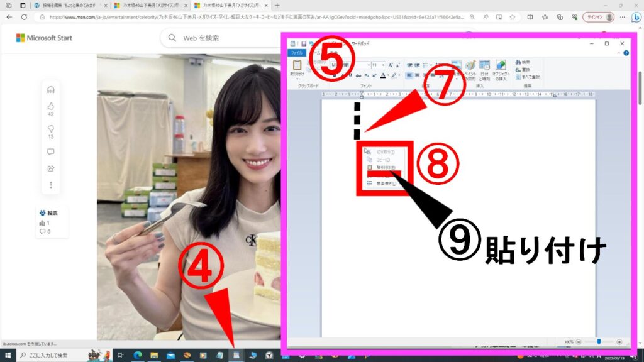Adjust the WordPad zoom slider handle

coord(599,341)
